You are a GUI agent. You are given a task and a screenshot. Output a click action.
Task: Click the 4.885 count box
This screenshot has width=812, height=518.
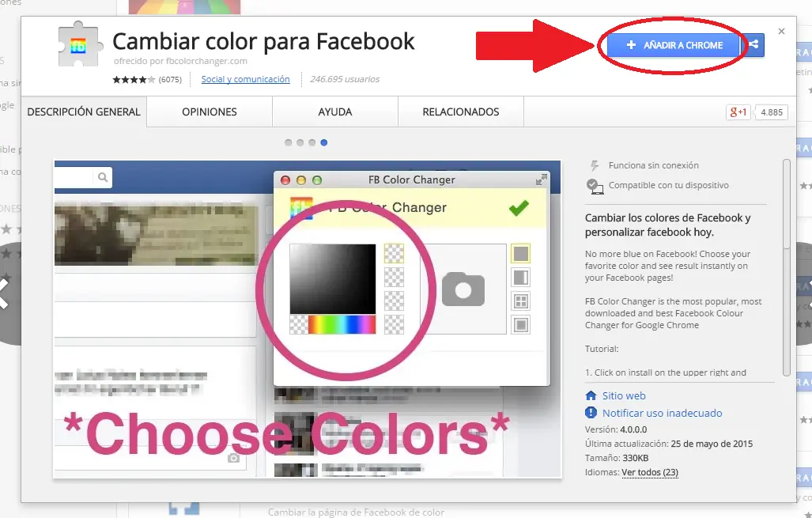772,112
